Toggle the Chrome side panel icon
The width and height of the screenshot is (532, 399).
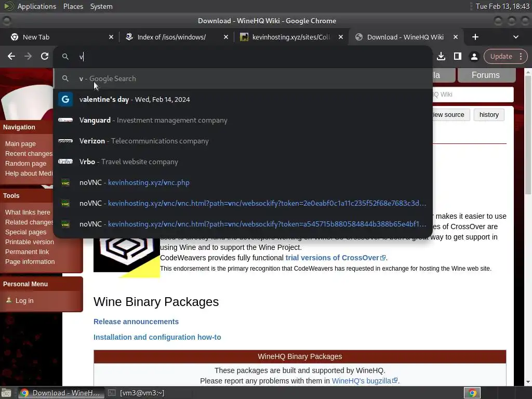(458, 56)
